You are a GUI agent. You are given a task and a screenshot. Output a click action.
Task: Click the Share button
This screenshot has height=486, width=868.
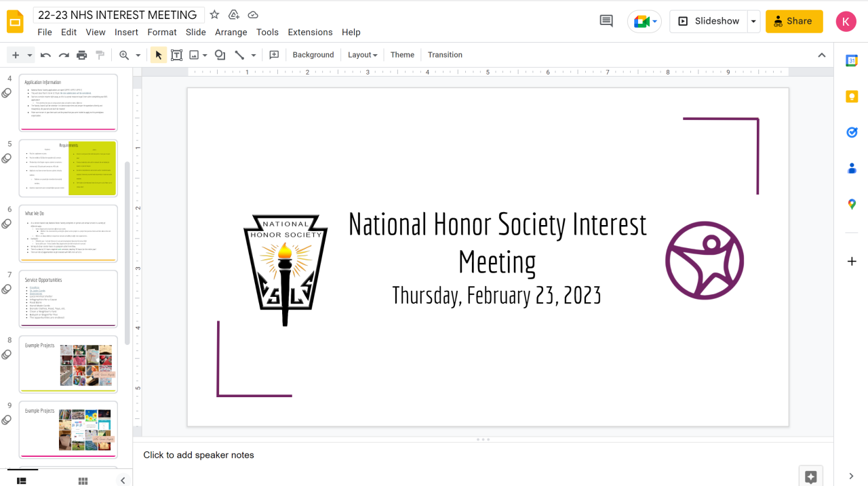(793, 22)
